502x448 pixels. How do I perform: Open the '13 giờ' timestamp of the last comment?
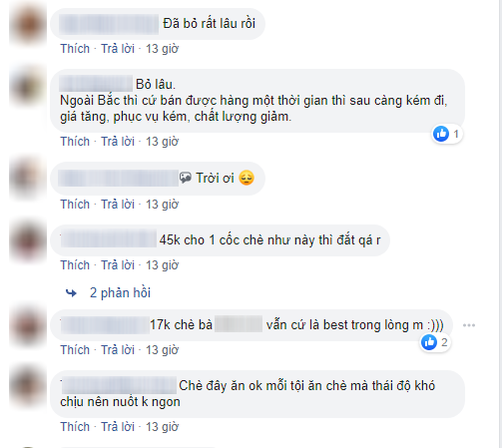(x=163, y=427)
